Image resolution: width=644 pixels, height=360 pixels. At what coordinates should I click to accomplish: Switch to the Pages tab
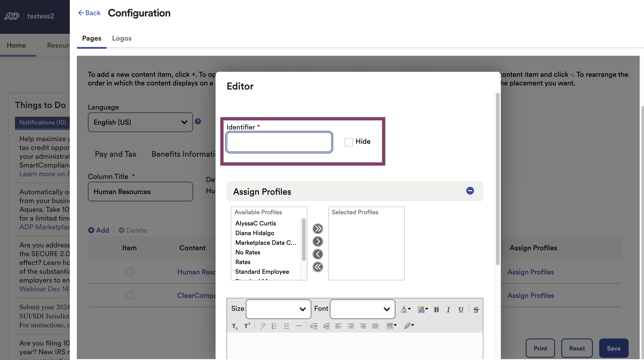coord(92,38)
